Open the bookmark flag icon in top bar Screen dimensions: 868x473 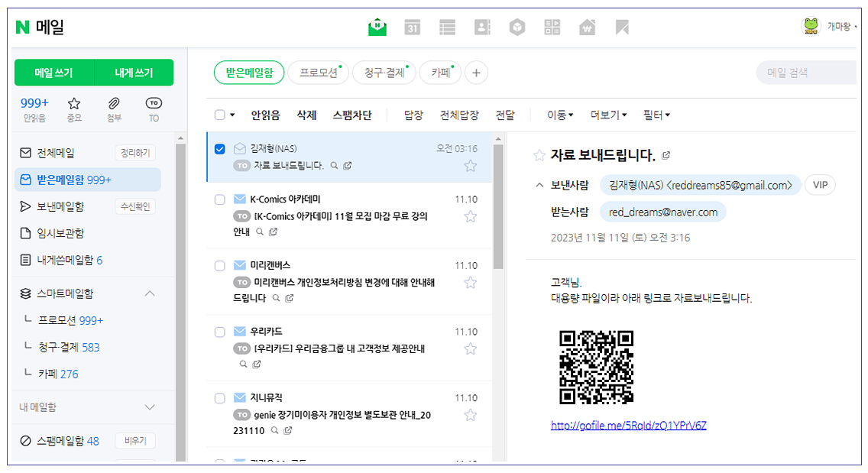click(x=622, y=28)
